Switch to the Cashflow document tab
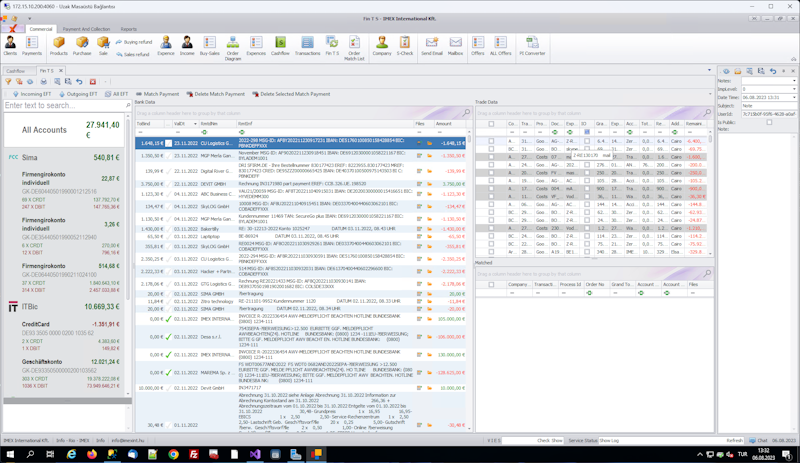The height and width of the screenshot is (463, 800). 16,71
